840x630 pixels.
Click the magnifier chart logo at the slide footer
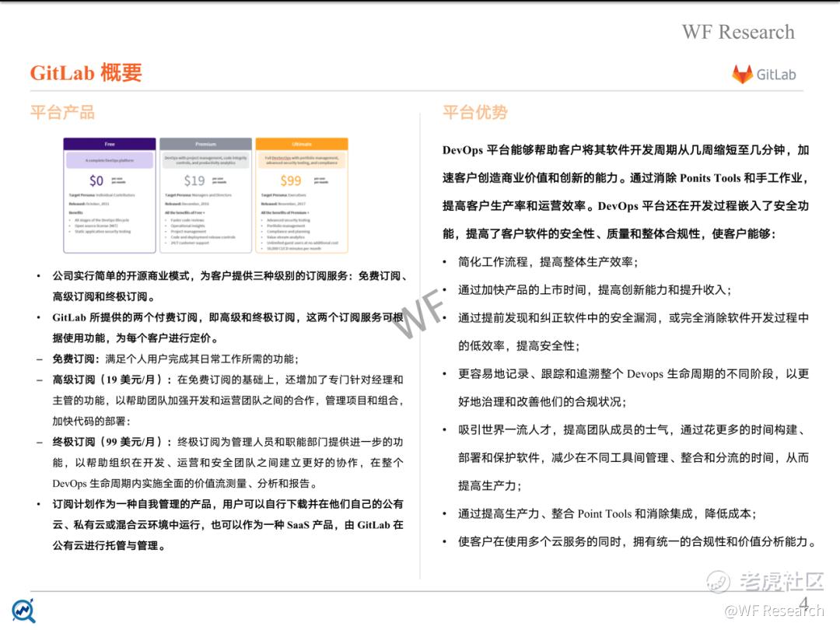(x=23, y=611)
